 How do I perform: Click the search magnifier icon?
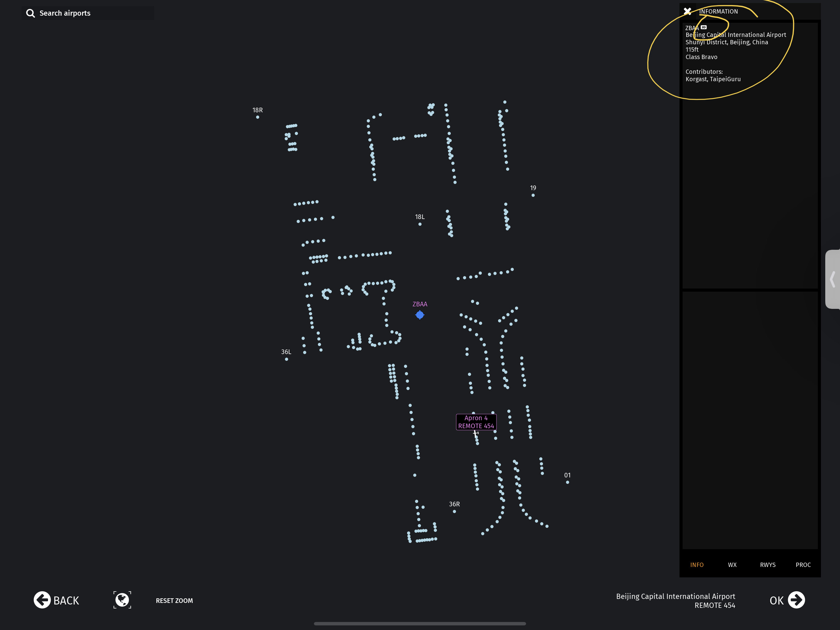point(30,13)
